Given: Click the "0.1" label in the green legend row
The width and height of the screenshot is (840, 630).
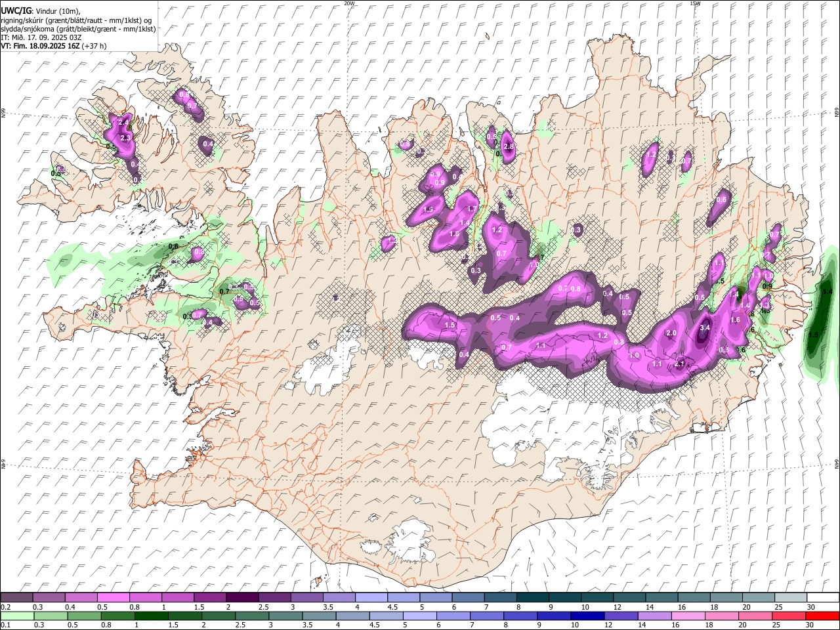Looking at the screenshot, I should 5,625.
